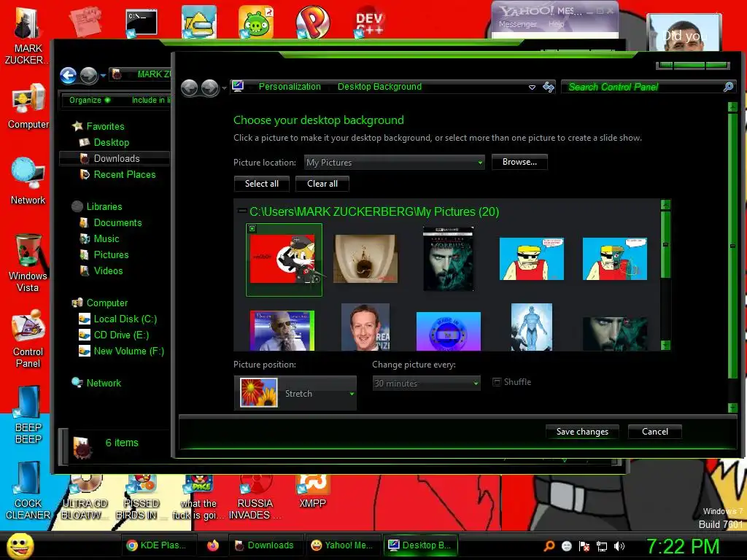The height and width of the screenshot is (560, 747).
Task: Open the RUSSIA INVADES desktop shortcut
Action: [255, 498]
